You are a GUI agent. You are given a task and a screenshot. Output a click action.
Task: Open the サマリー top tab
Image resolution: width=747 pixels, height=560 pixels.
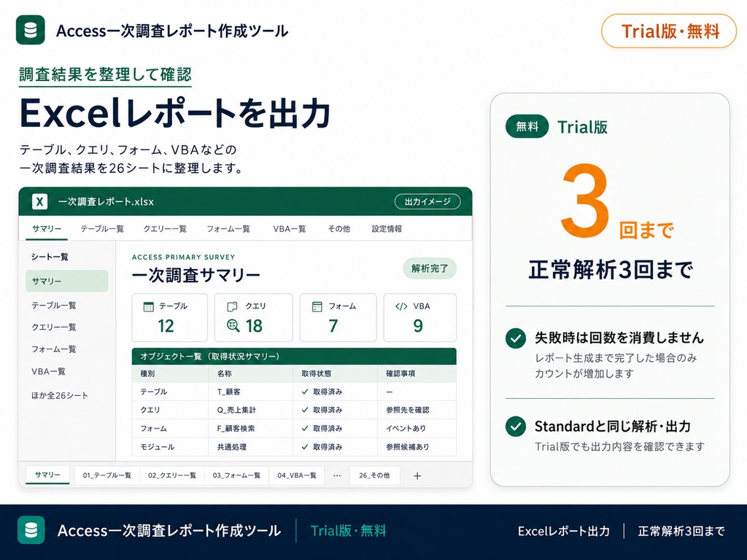pos(47,229)
